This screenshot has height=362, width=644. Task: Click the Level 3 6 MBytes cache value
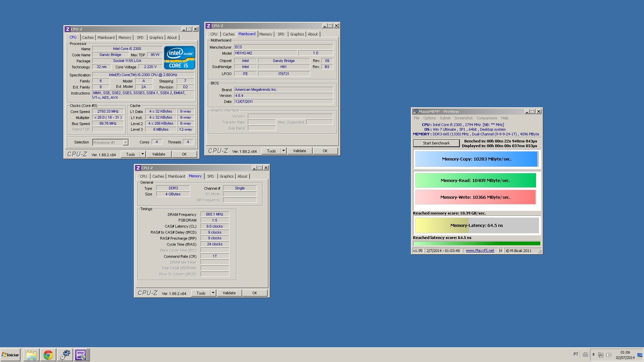(x=161, y=129)
